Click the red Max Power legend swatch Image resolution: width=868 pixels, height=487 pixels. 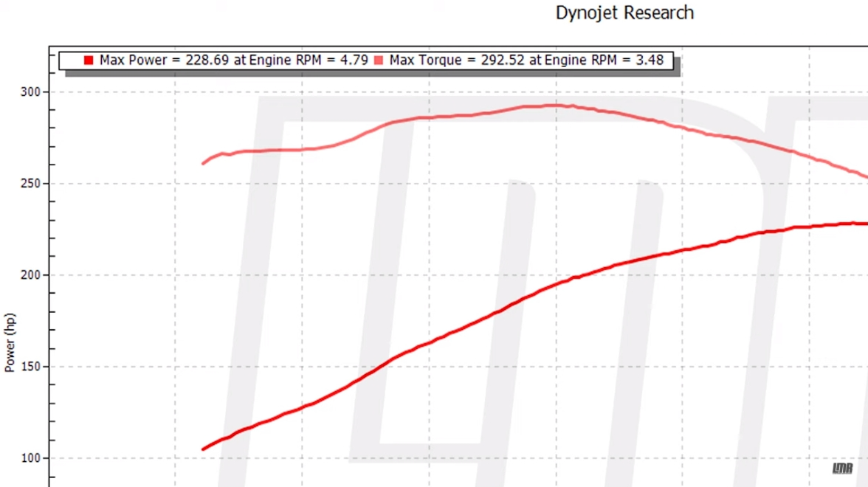click(x=89, y=61)
